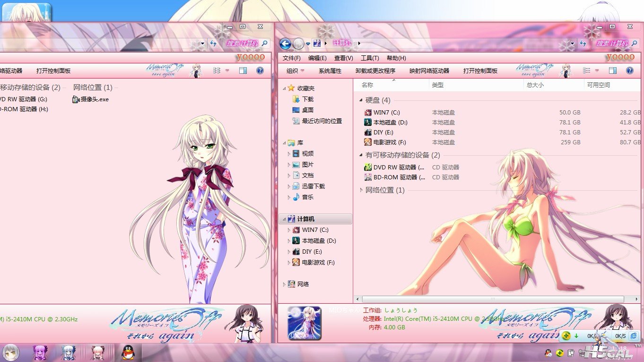644x362 pixels.
Task: Collapse the 硬盘 (4) group
Action: tap(361, 100)
